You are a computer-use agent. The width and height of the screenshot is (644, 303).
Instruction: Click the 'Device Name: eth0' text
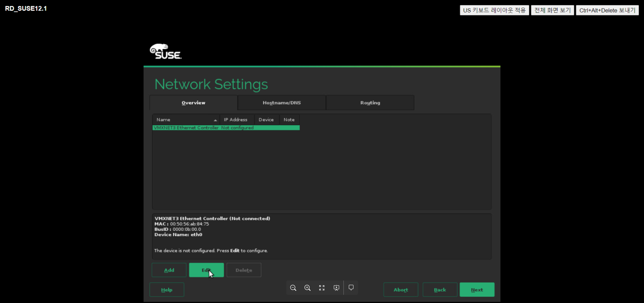(178, 235)
